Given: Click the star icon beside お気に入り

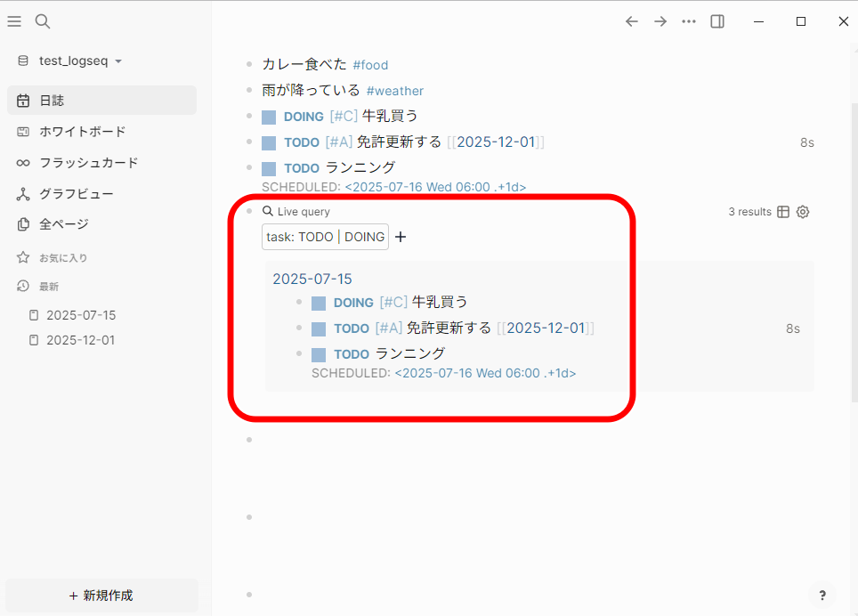Looking at the screenshot, I should (x=23, y=257).
